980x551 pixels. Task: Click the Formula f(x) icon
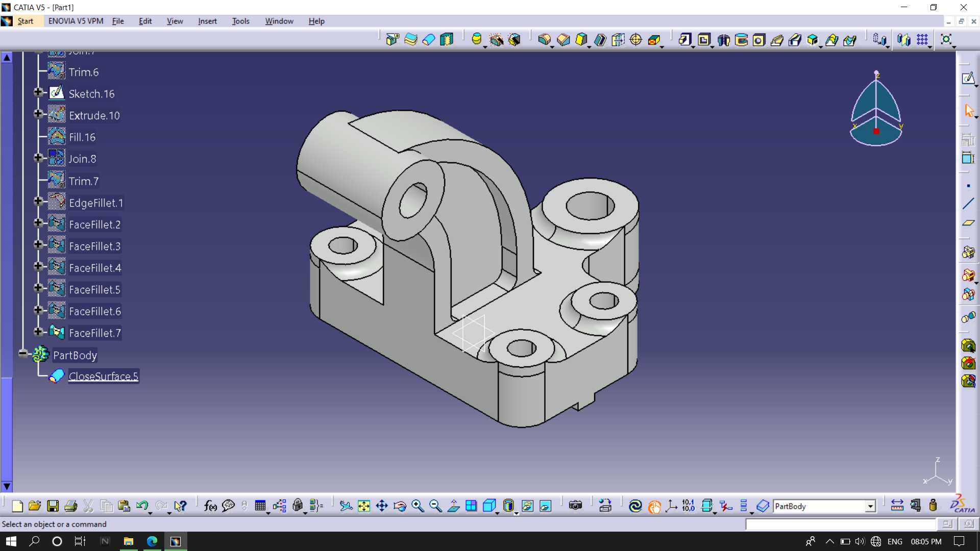(210, 506)
